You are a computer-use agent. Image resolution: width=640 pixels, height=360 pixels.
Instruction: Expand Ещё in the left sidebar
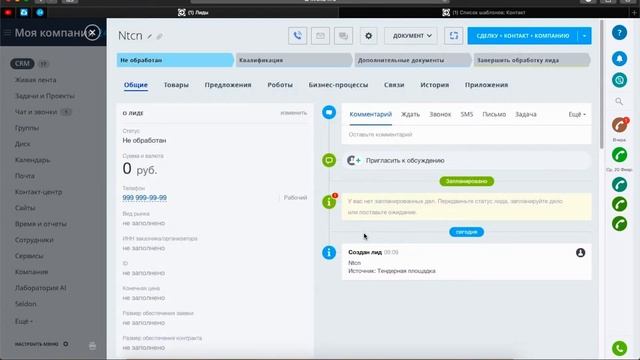[24, 321]
